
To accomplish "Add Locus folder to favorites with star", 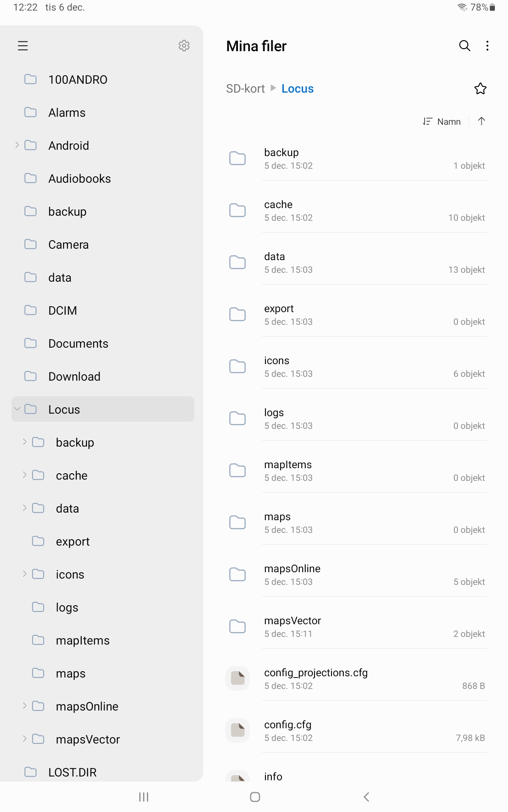I will point(480,89).
